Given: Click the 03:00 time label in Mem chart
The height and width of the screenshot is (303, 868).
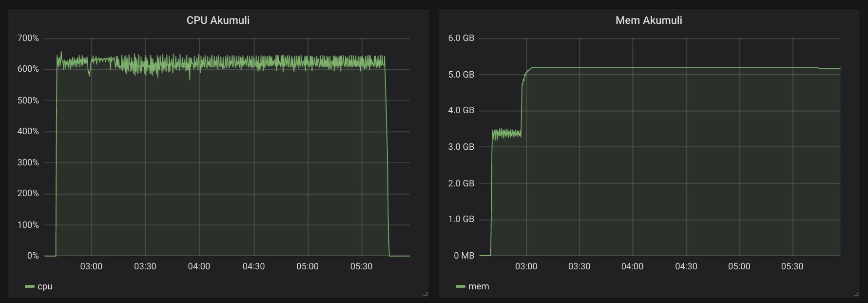Looking at the screenshot, I should (x=526, y=266).
